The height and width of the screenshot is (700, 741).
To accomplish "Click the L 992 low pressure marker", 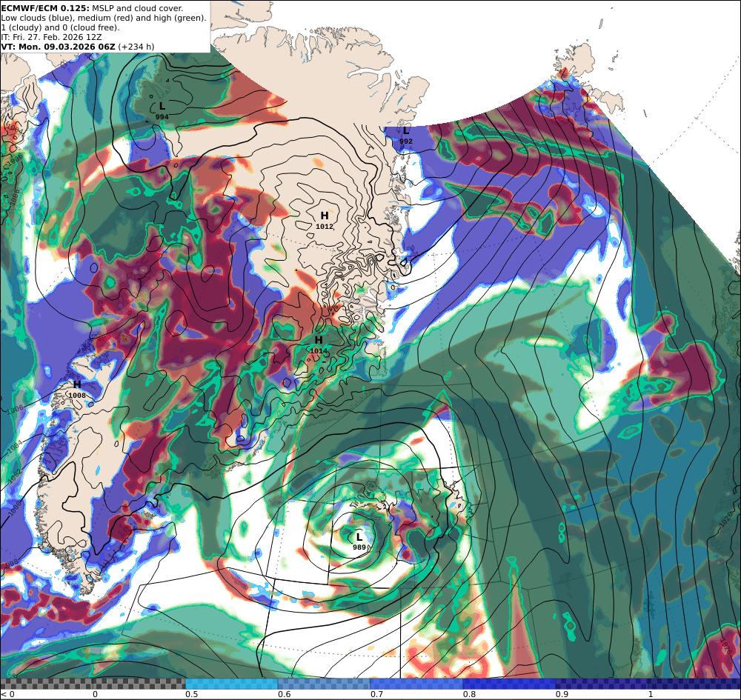I will pos(406,135).
